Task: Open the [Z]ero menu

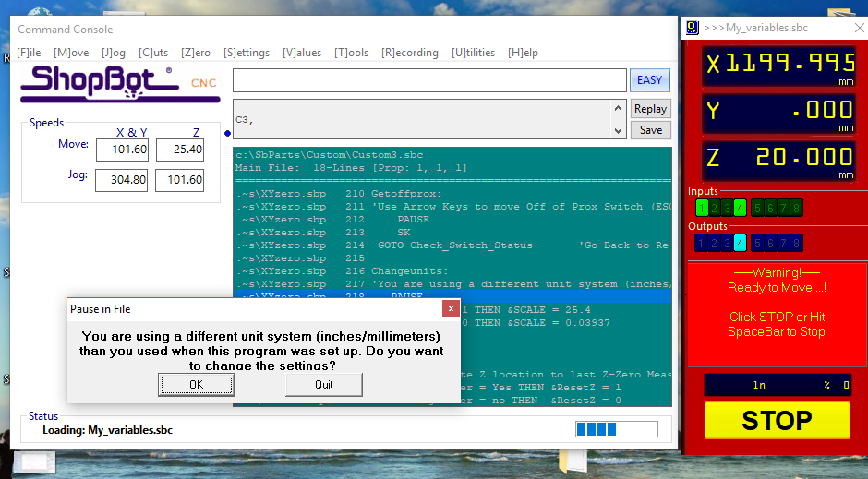Action: pos(196,53)
